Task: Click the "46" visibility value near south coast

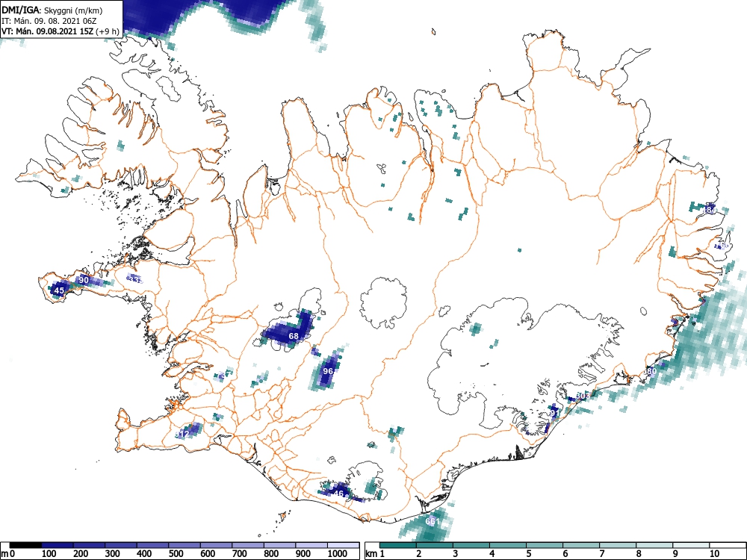Action: click(x=338, y=494)
